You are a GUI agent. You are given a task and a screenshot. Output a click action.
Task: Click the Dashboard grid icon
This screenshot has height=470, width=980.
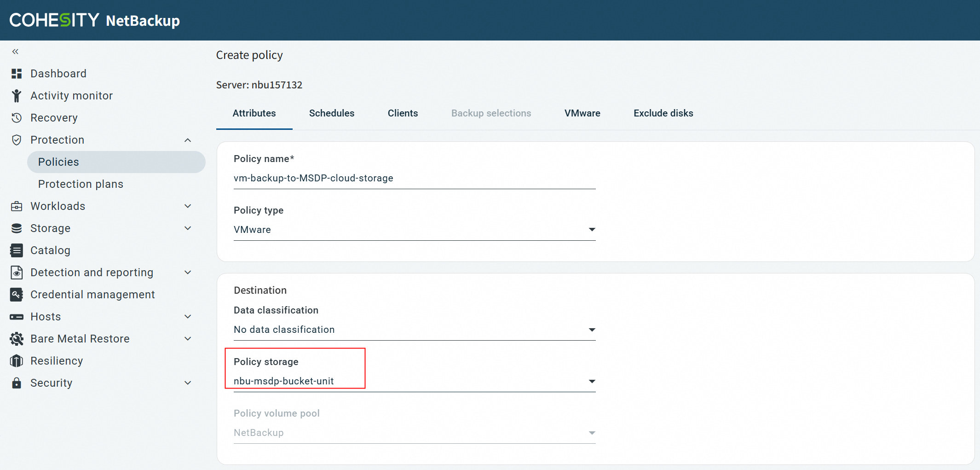[17, 74]
